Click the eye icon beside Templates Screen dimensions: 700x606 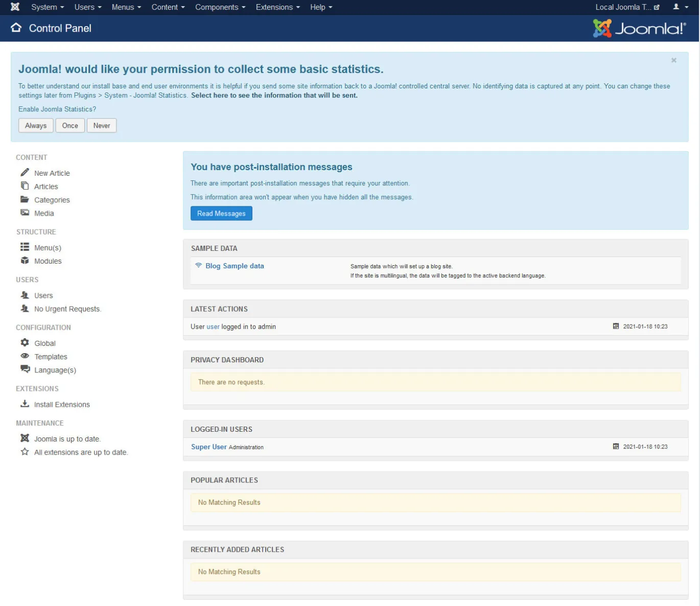click(25, 356)
